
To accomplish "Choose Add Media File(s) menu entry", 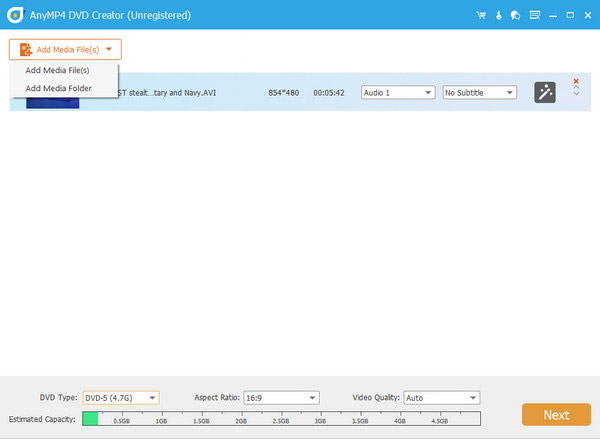I will click(57, 70).
